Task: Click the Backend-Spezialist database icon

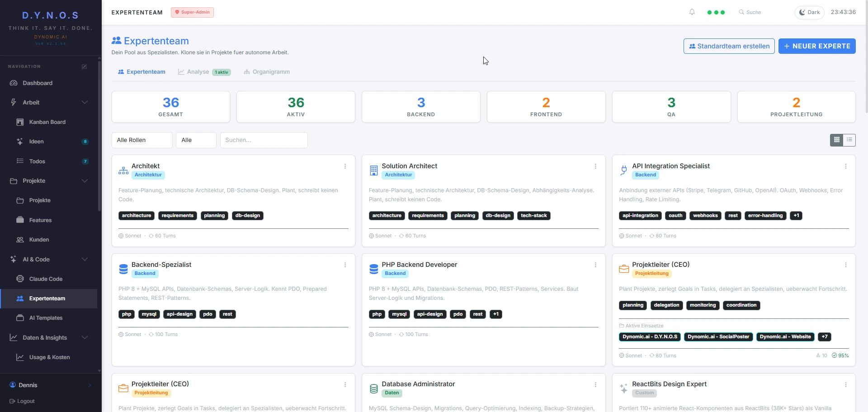Action: [x=123, y=269]
